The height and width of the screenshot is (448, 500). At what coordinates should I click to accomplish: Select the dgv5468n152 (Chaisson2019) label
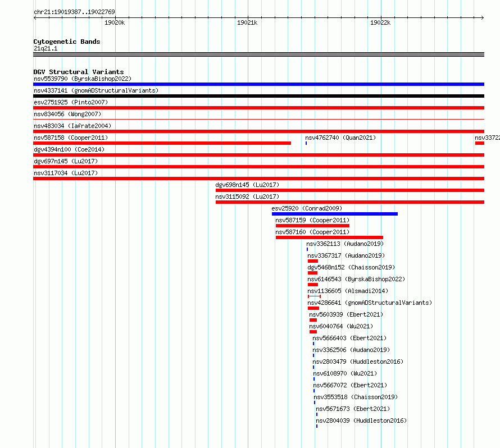[x=351, y=267]
